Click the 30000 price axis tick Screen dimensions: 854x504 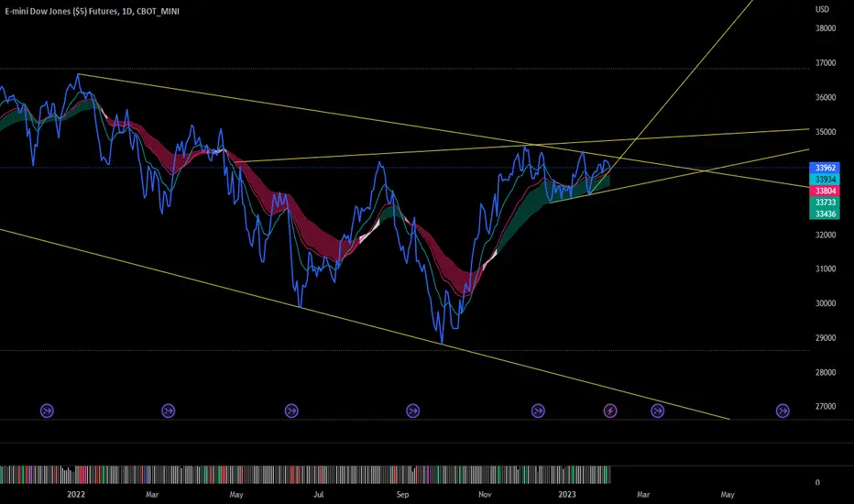[x=825, y=303]
